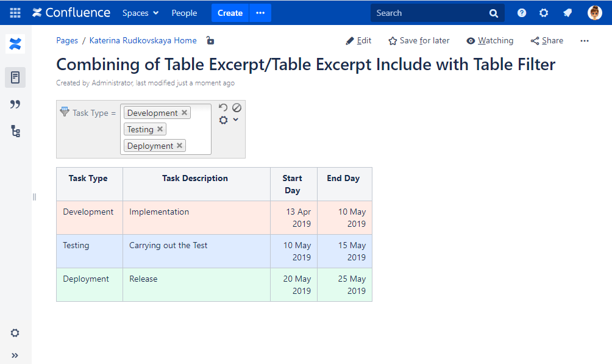
Task: Expand the Spaces dropdown menu
Action: 140,13
